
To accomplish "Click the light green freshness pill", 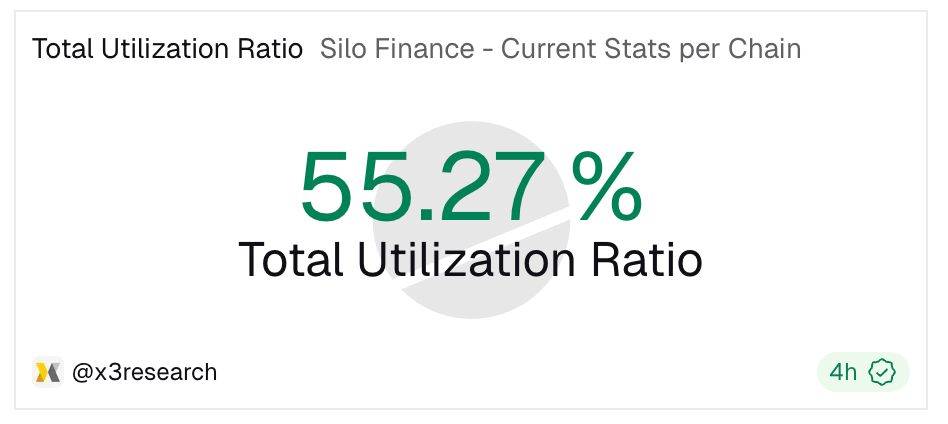I will (862, 372).
